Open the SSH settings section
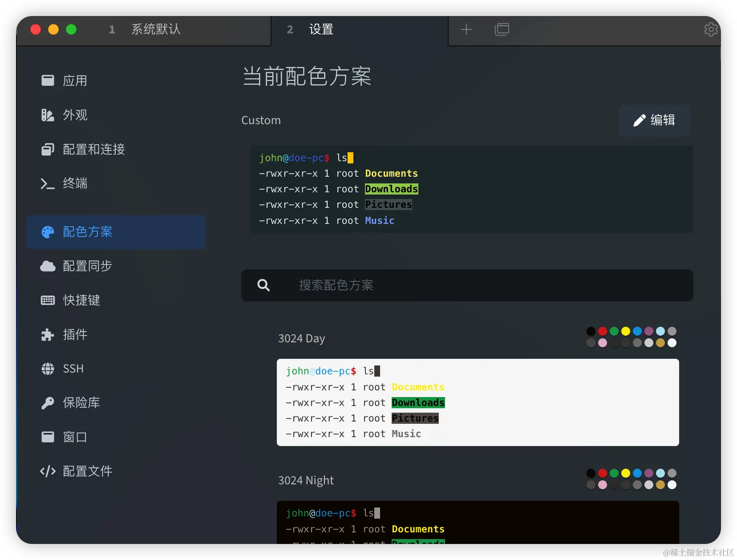 tap(116, 369)
